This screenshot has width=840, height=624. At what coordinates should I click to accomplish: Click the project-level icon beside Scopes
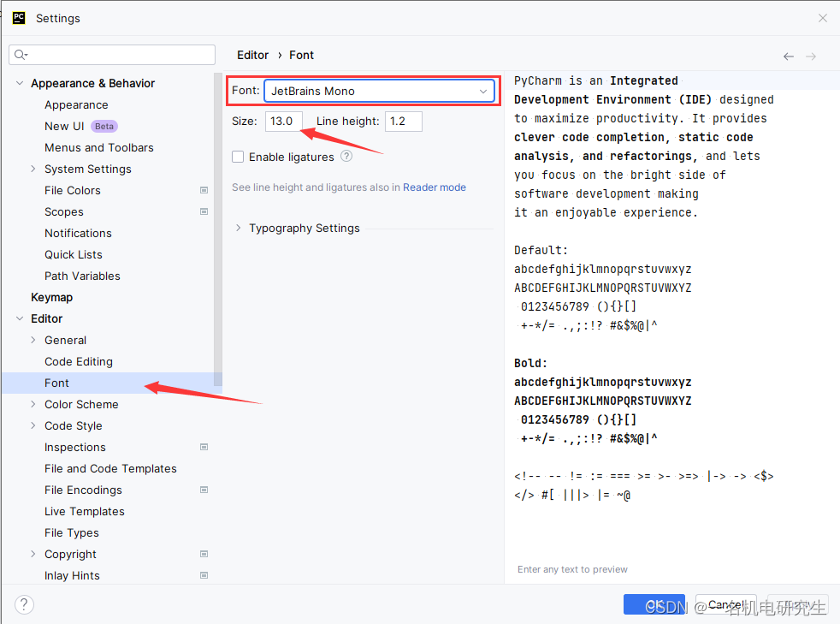point(204,211)
